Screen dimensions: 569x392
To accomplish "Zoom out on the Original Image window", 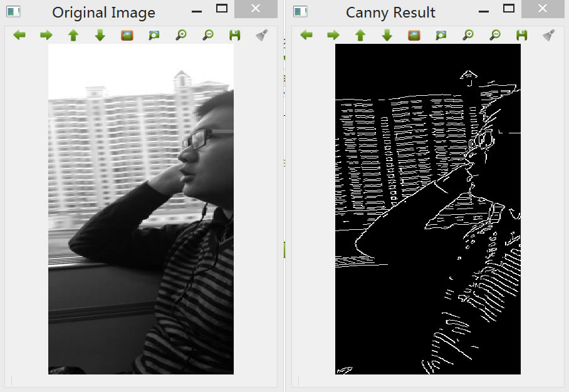I will point(208,35).
